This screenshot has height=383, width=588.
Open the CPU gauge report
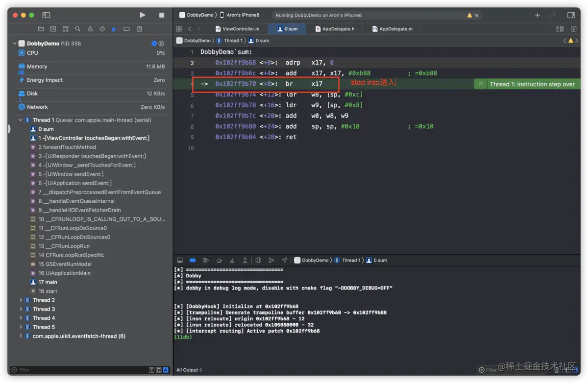coord(91,53)
